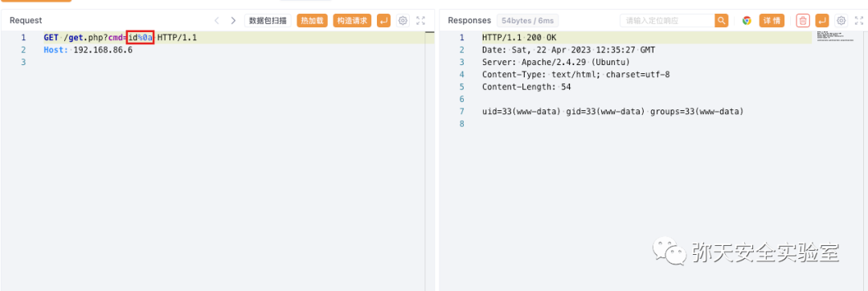868x291 pixels.
Task: Click line number 3 in Request editor
Action: pyautogui.click(x=23, y=62)
